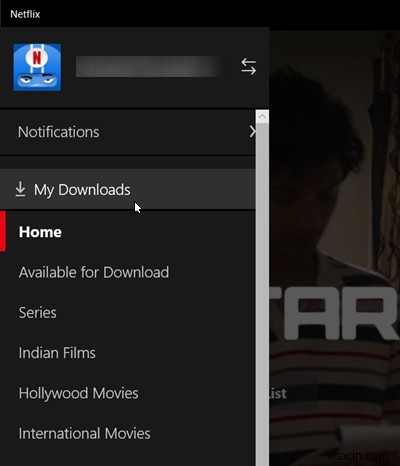Screen dimensions: 400x466
Task: Click the scrollbar up arrow
Action: 262,116
